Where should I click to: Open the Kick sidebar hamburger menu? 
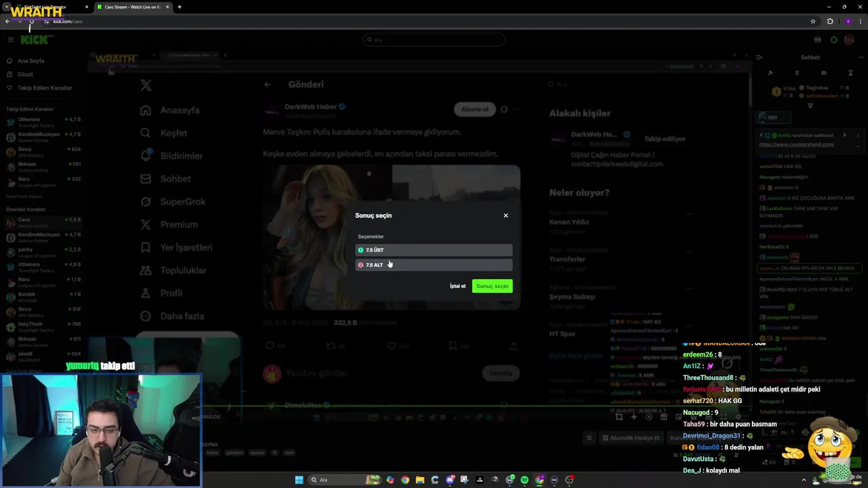(10, 40)
